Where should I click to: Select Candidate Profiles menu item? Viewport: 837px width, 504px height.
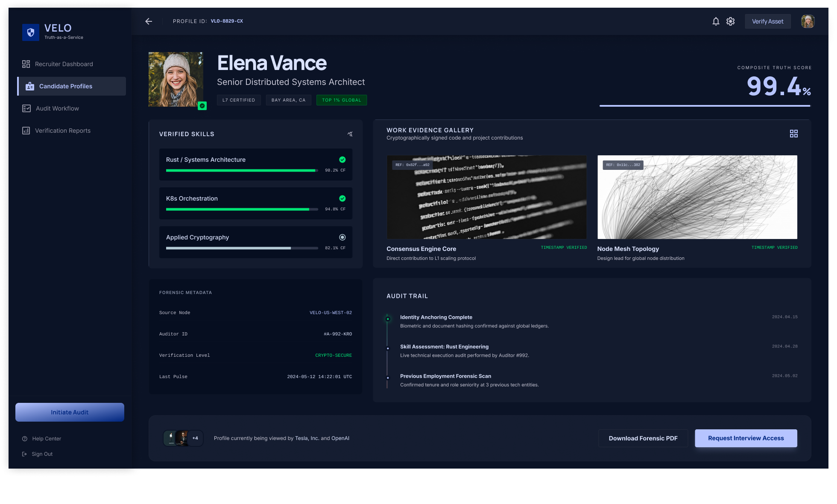tap(72, 86)
